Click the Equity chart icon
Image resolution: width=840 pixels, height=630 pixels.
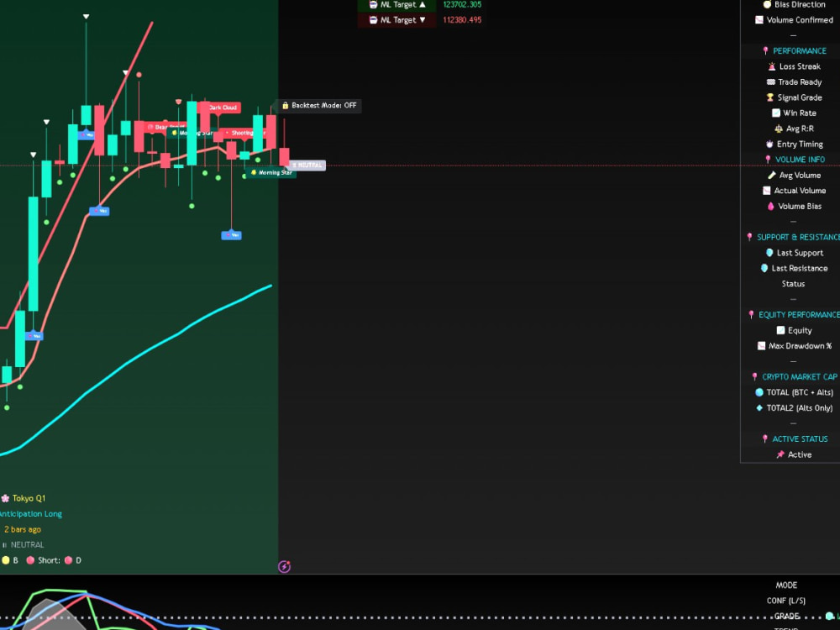pos(780,330)
